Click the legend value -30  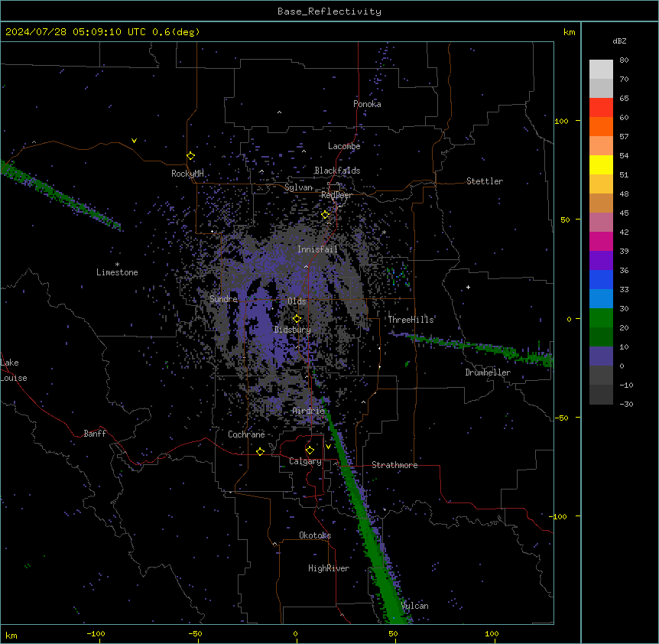pos(626,404)
